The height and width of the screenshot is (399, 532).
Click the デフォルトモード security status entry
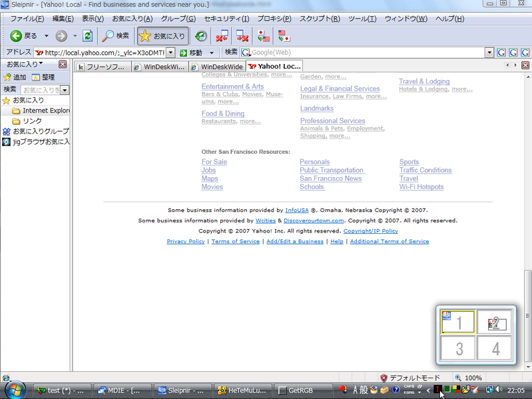(410, 378)
